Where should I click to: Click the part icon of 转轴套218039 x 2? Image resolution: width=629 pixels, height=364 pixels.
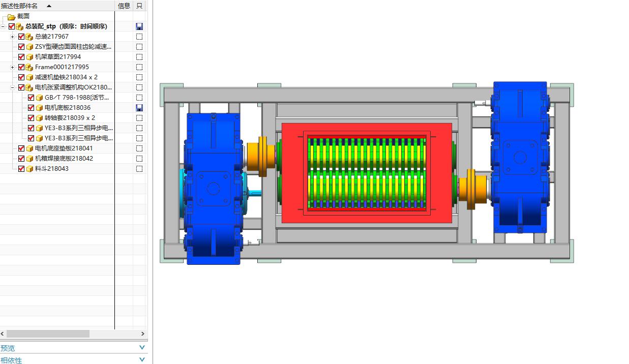[39, 118]
